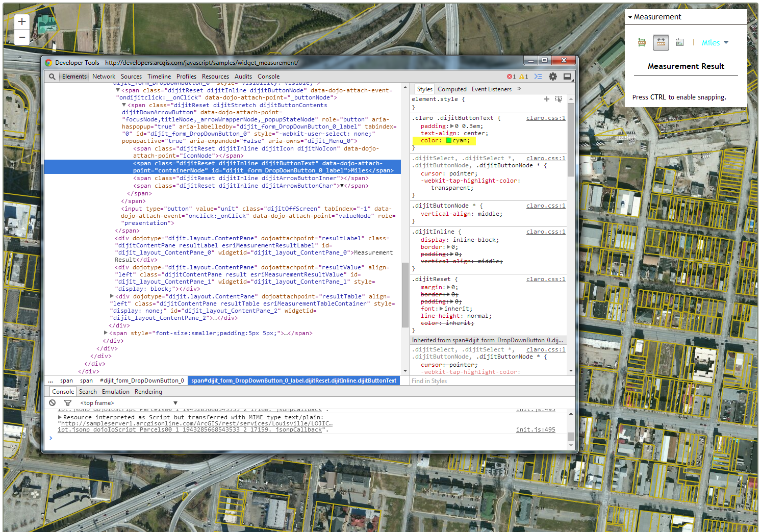Viewport: 761px width, 532px height.
Task: Click the inspect element magnifier icon
Action: pyautogui.click(x=52, y=77)
